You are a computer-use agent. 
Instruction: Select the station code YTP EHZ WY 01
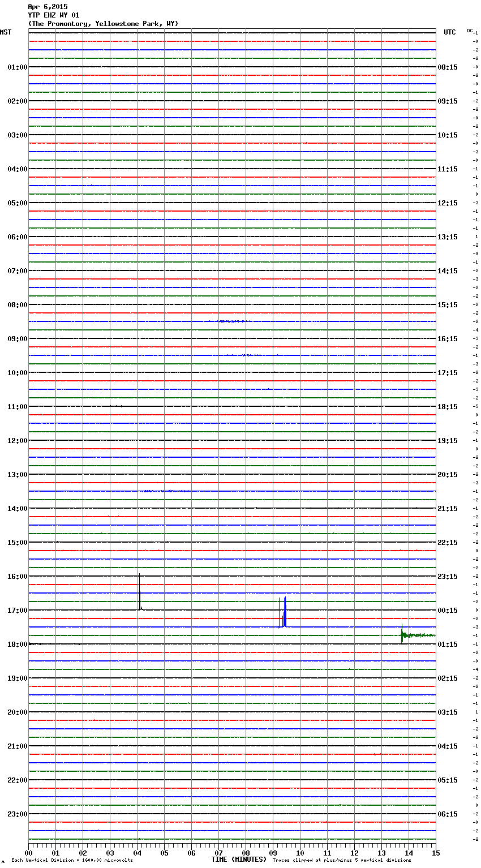[x=54, y=15]
